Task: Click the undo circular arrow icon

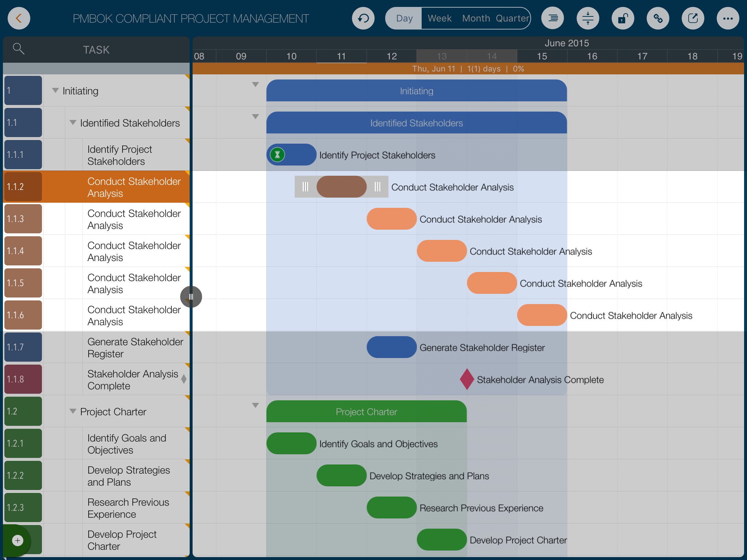Action: pos(363,18)
